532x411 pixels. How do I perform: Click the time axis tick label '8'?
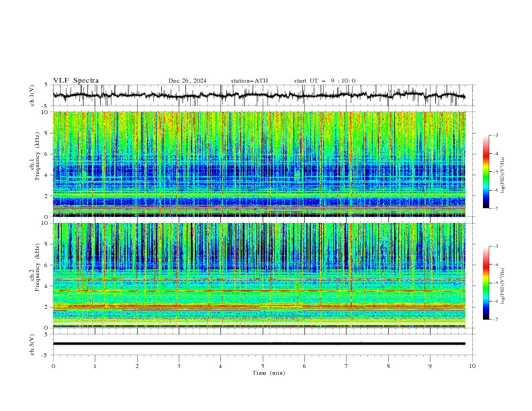coord(388,366)
